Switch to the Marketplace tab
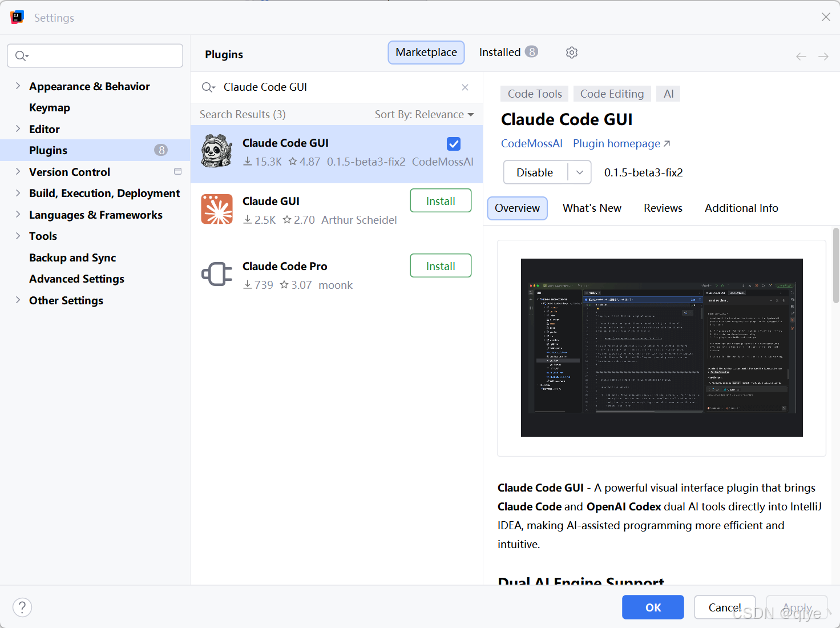Viewport: 840px width, 628px height. coord(426,53)
